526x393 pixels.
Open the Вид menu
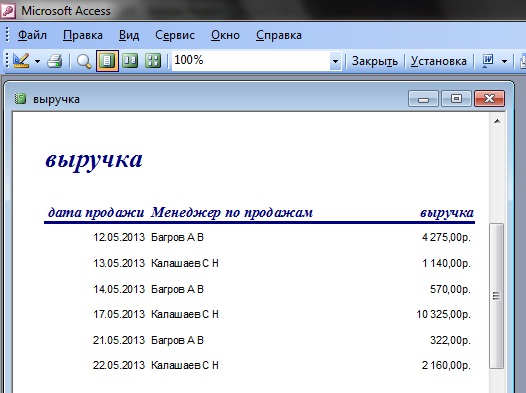point(129,35)
